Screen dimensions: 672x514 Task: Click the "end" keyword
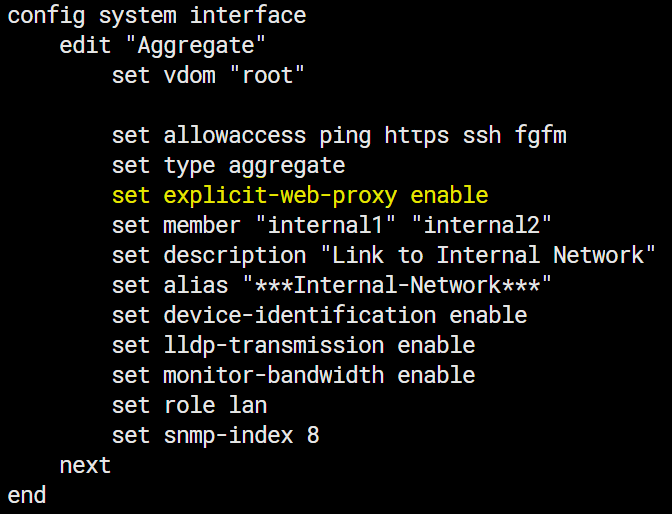tap(27, 495)
